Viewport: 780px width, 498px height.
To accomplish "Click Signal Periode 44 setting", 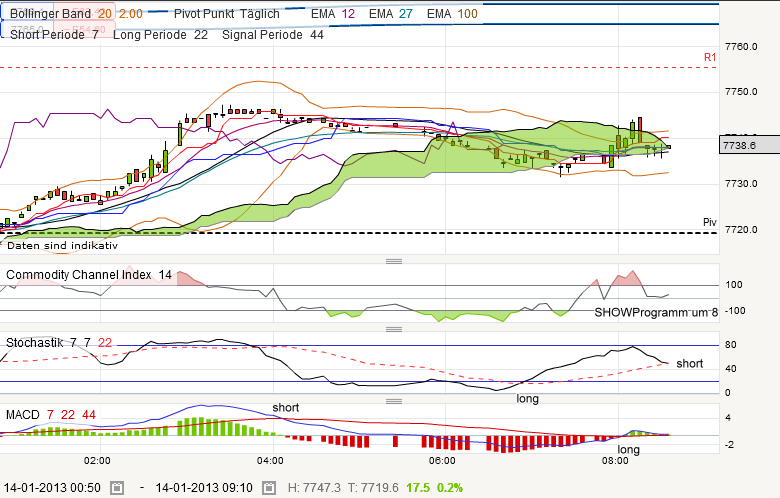I will point(273,35).
